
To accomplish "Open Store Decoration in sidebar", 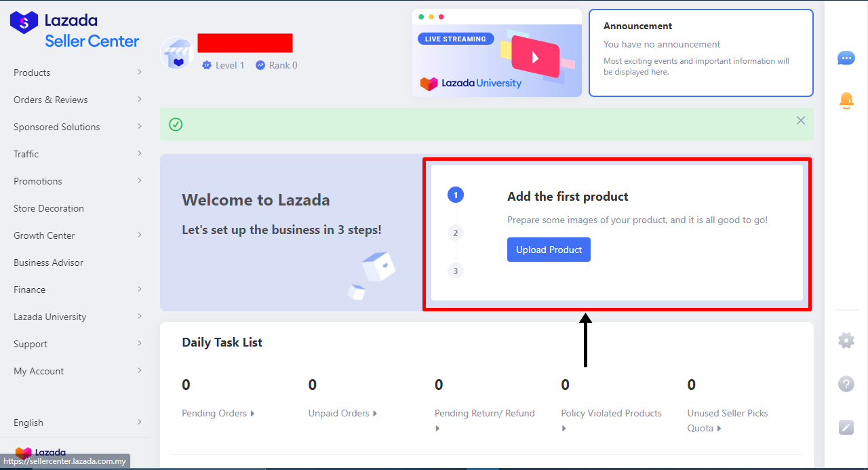I will (49, 208).
